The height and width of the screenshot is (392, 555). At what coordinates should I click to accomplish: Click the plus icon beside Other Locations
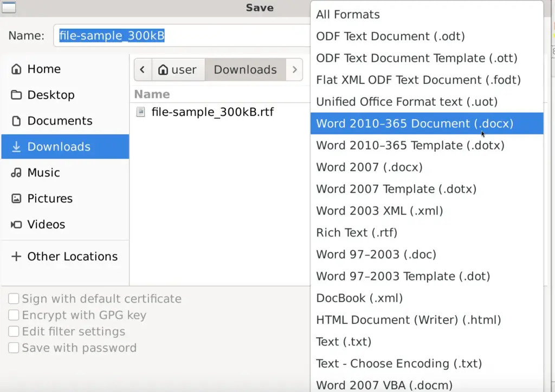[16, 256]
